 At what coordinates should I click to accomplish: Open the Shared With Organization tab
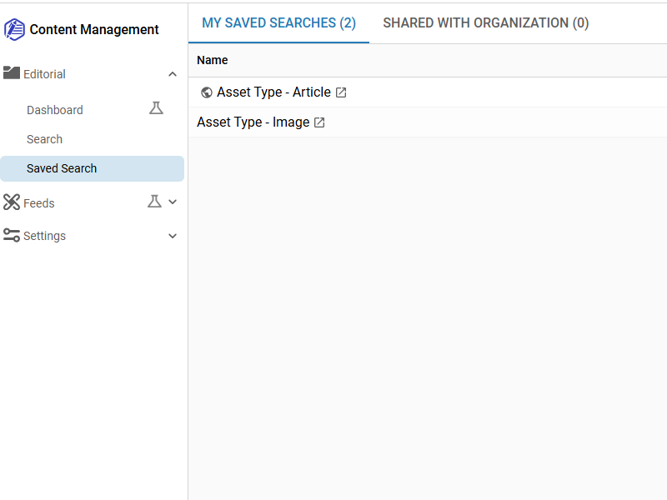pyautogui.click(x=485, y=23)
